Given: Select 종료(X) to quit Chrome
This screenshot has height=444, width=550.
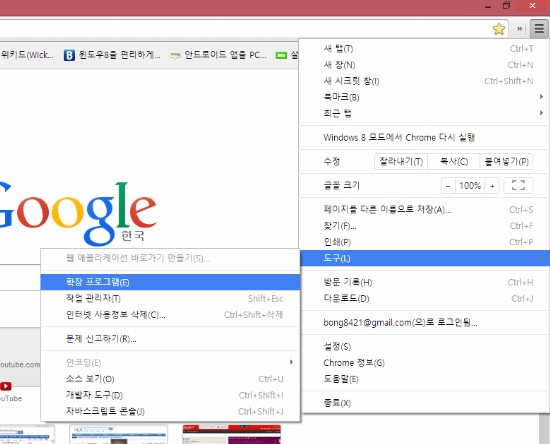Looking at the screenshot, I should tap(424, 403).
